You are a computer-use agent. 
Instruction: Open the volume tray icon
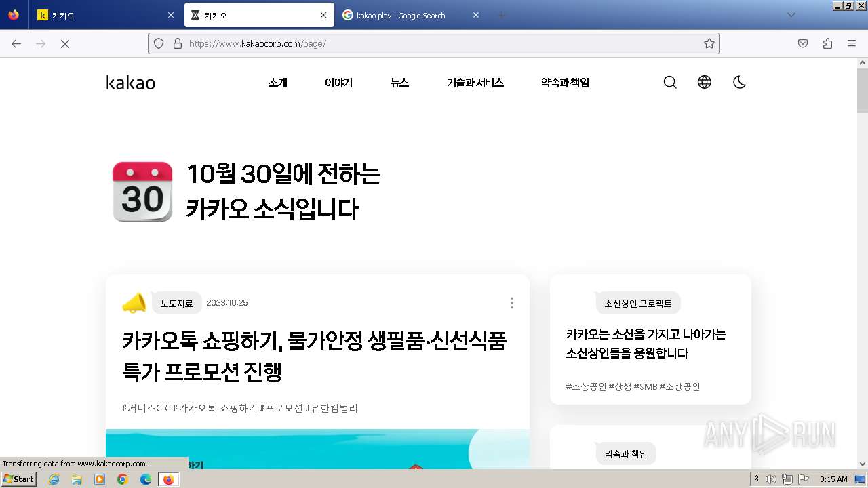pyautogui.click(x=771, y=479)
